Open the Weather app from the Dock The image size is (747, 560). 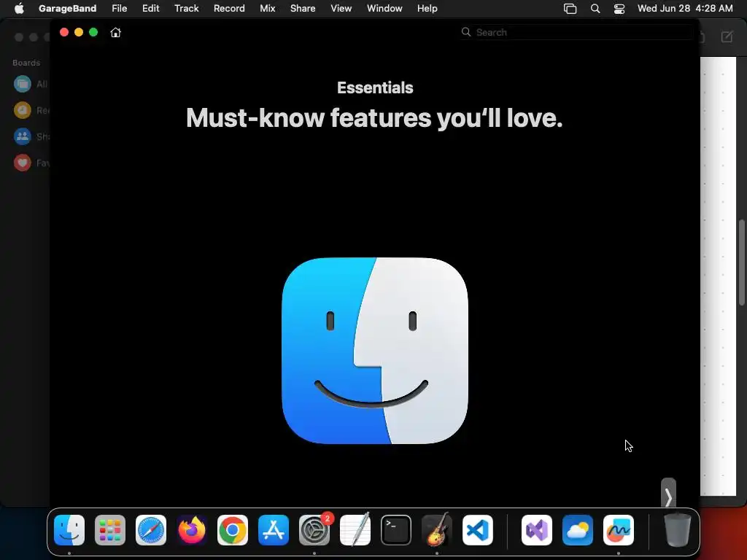tap(578, 530)
